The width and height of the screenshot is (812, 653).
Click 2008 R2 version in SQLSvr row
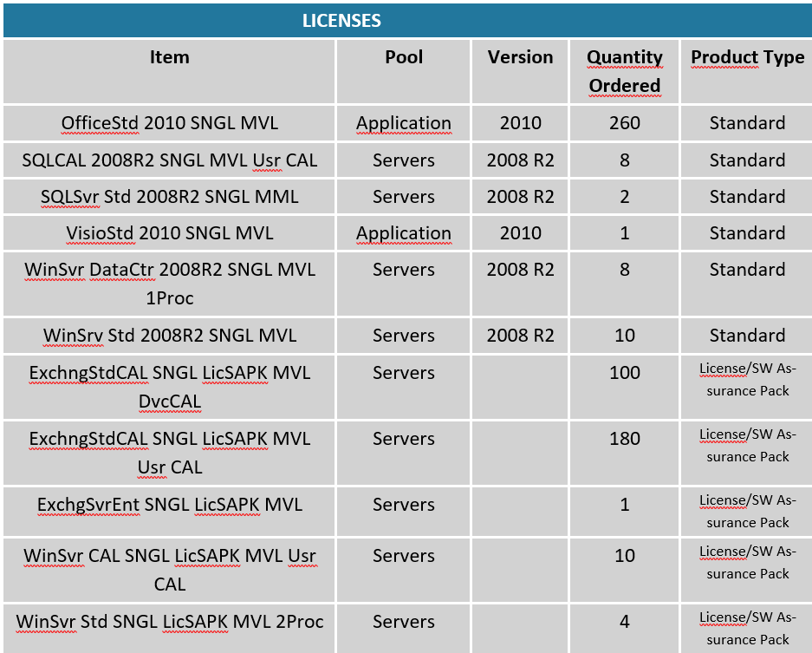point(520,196)
